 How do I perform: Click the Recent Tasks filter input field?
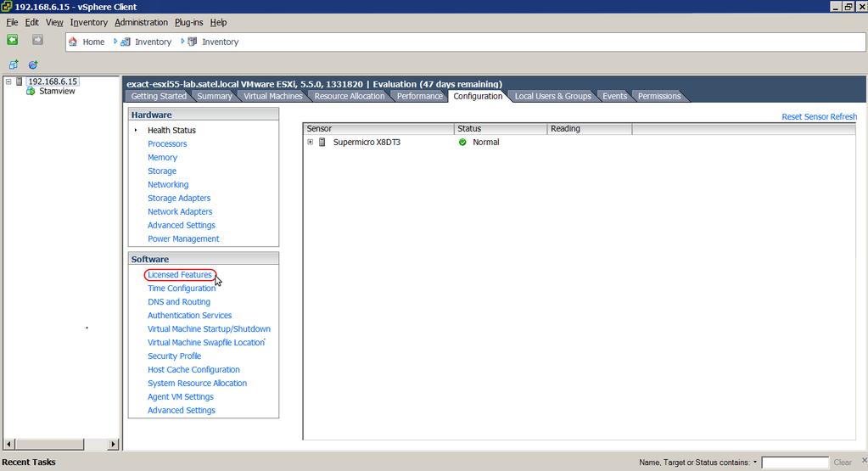point(795,463)
